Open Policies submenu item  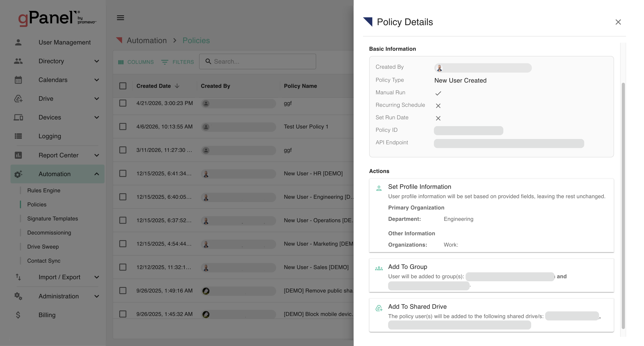coord(37,205)
